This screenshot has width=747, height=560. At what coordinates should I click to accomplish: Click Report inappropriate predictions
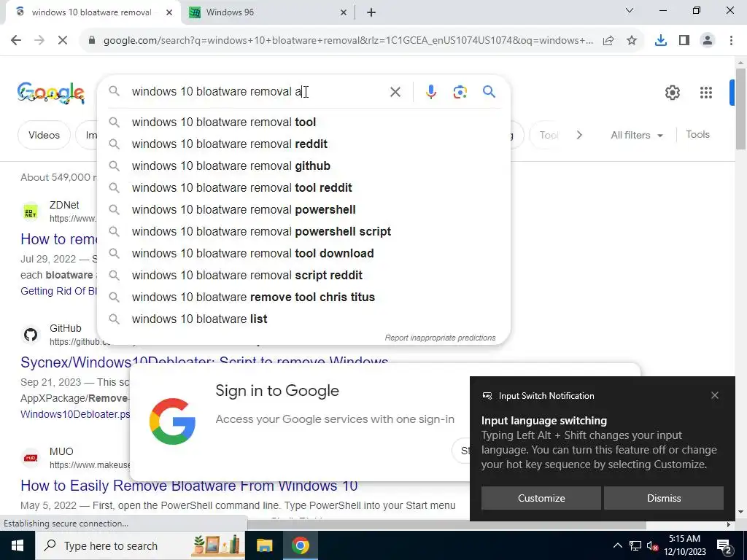point(440,338)
